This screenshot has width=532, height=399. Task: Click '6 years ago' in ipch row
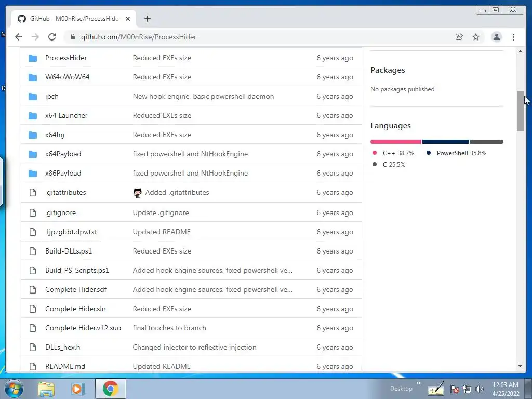[x=335, y=96]
